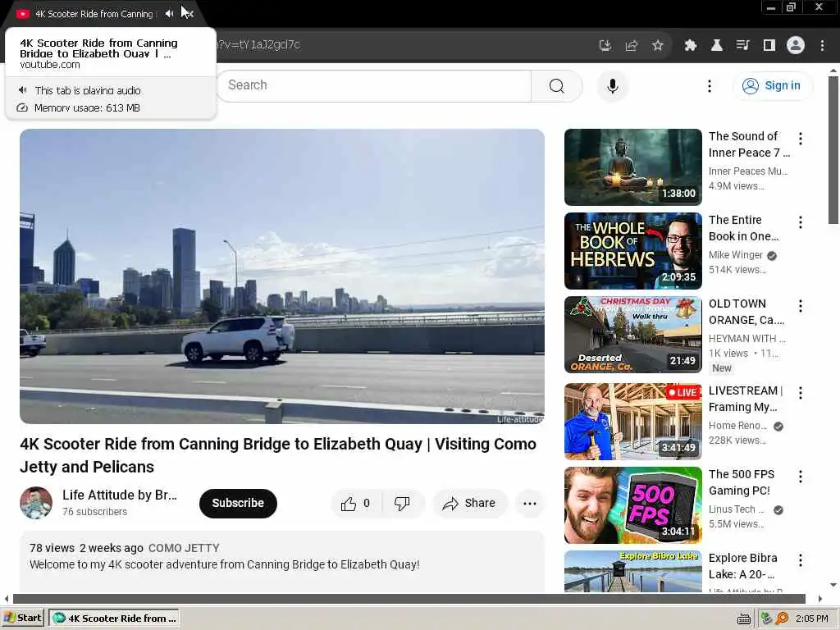Click the 2:05 PM clock
The width and height of the screenshot is (840, 630).
(811, 619)
